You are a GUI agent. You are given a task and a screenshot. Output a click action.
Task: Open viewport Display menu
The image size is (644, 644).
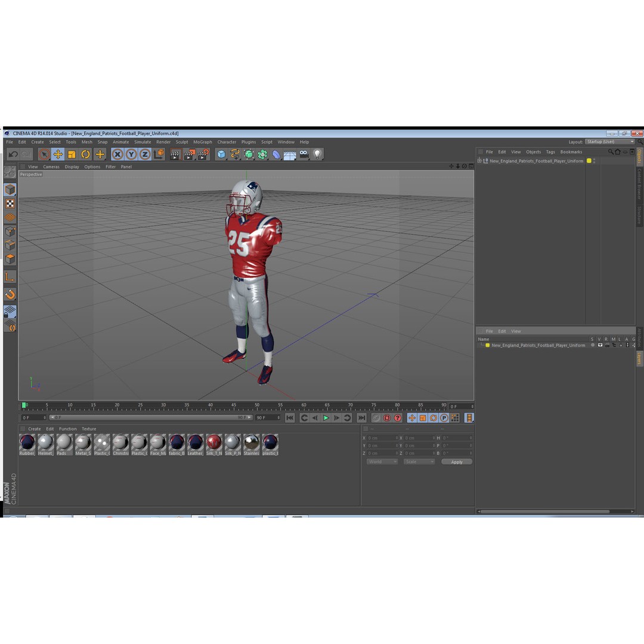(72, 167)
